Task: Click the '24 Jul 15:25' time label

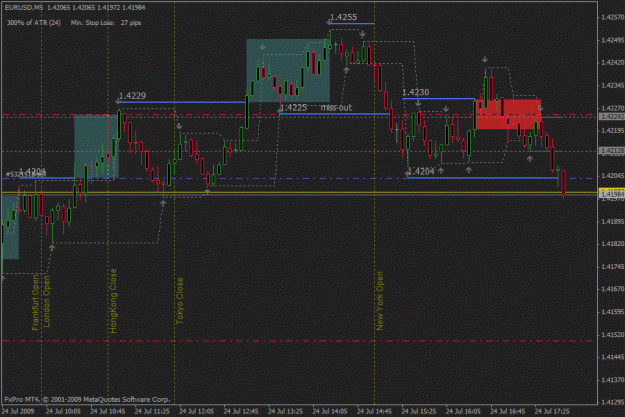Action: click(x=419, y=411)
